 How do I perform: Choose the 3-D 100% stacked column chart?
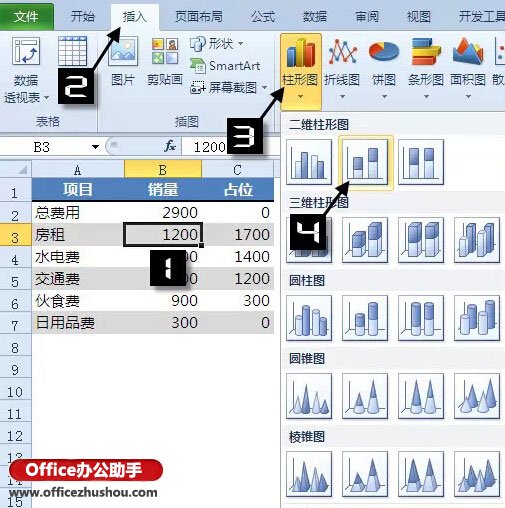(421, 240)
